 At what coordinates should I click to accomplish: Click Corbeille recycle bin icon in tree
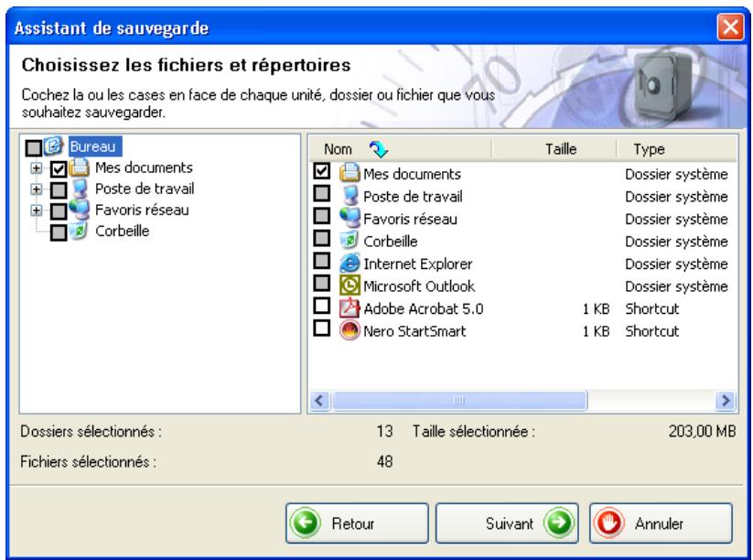(x=79, y=231)
